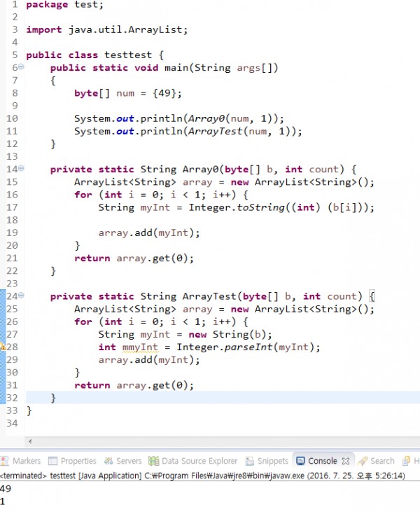Click Integer.parseInt on line 28

point(225,347)
